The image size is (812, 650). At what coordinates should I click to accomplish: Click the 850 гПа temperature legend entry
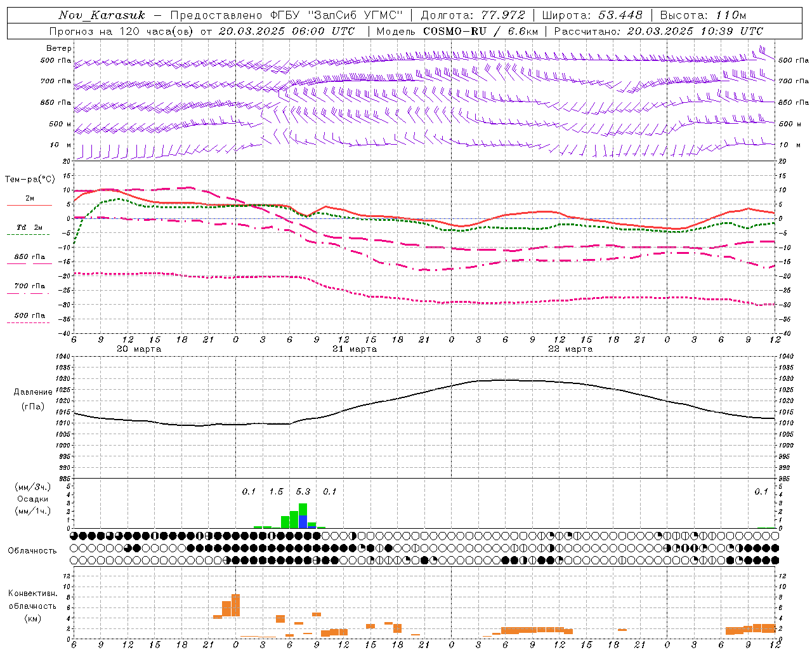[x=30, y=257]
